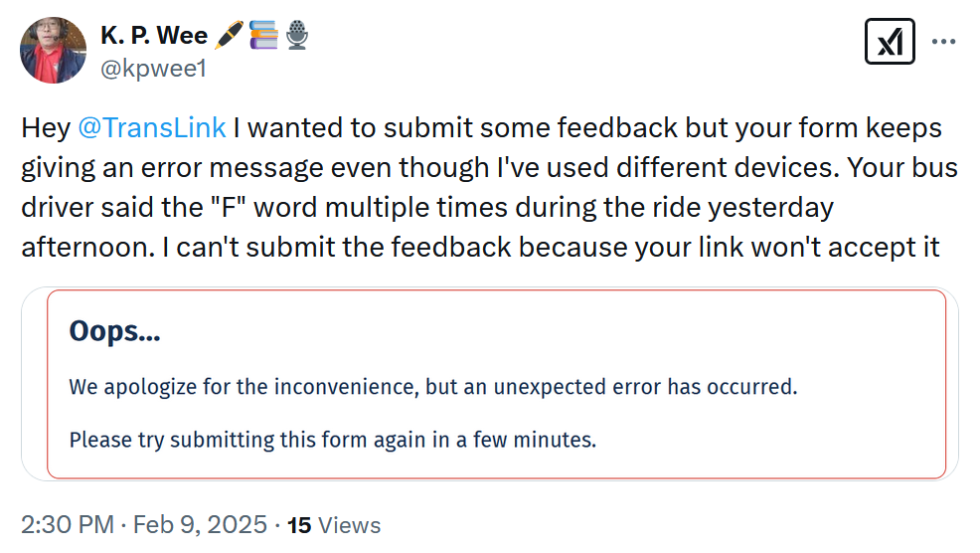Open the More options ellipsis menu
Viewport: 980px width, 553px height.
click(x=942, y=42)
